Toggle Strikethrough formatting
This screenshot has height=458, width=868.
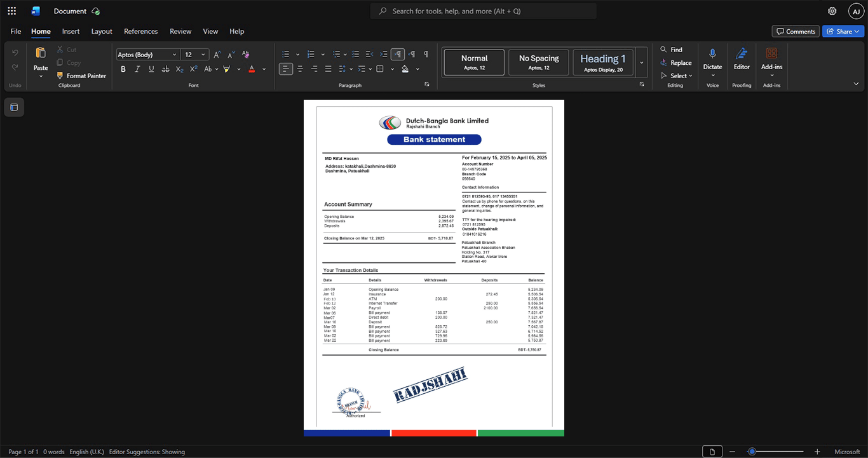[165, 69]
